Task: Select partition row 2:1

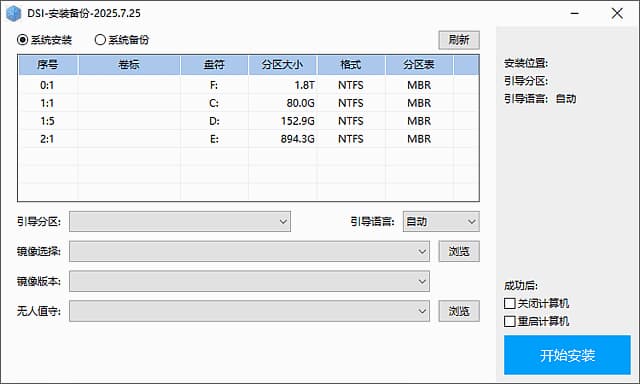Action: 249,139
